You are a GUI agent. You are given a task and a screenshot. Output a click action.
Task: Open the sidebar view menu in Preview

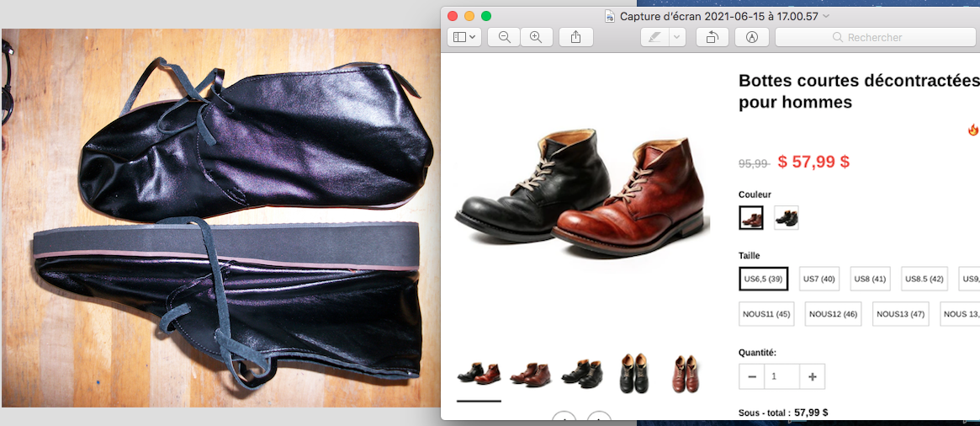tap(464, 37)
